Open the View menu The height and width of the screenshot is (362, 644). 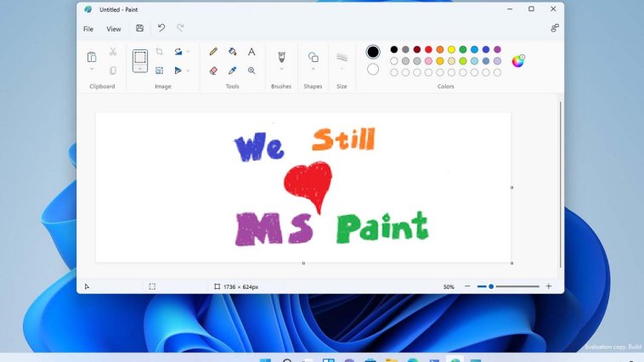point(114,29)
